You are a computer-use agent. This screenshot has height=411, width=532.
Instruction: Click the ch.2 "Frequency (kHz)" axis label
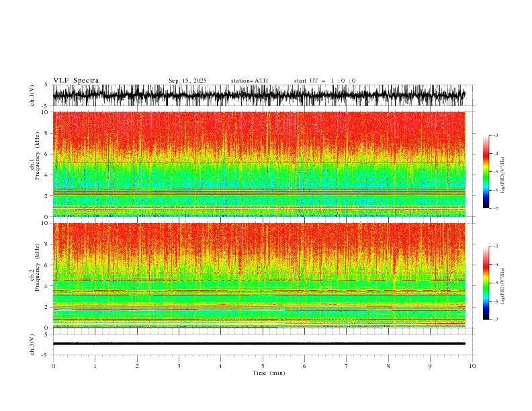coord(38,267)
